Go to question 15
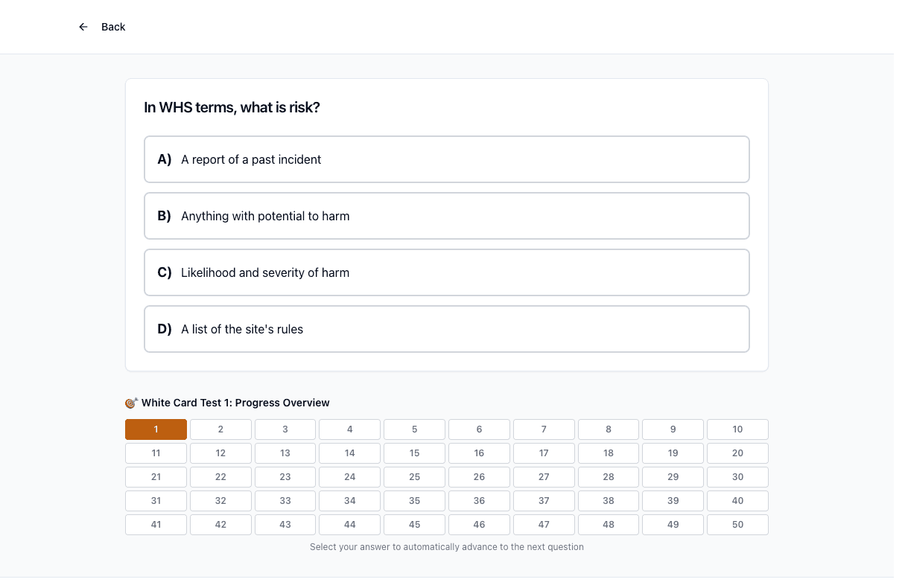Image resolution: width=905 pixels, height=588 pixels. pyautogui.click(x=414, y=453)
